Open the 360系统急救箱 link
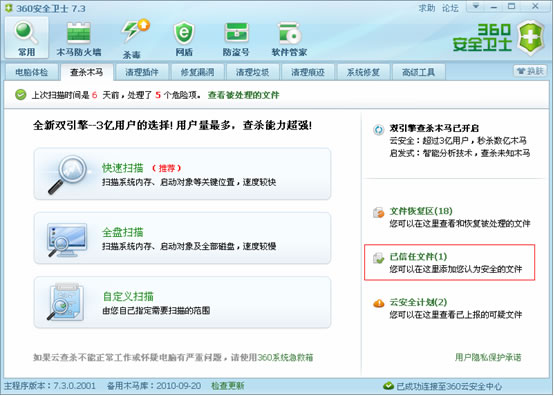The height and width of the screenshot is (396, 554). pyautogui.click(x=285, y=357)
